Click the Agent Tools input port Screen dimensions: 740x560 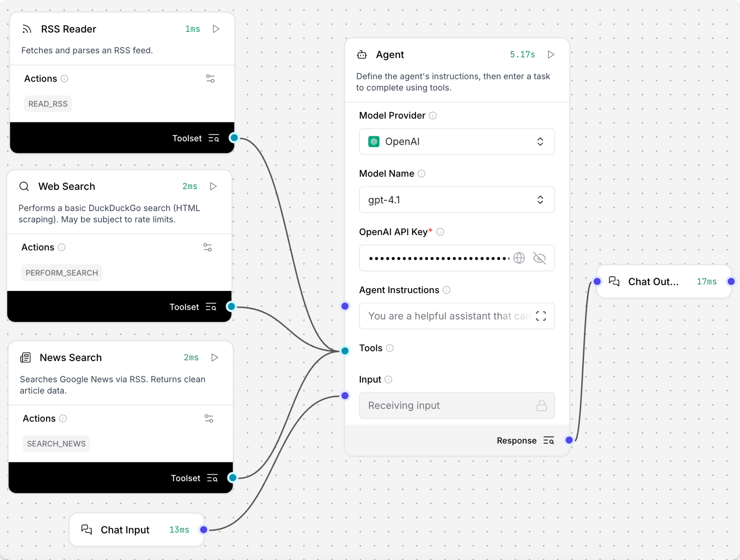click(345, 351)
